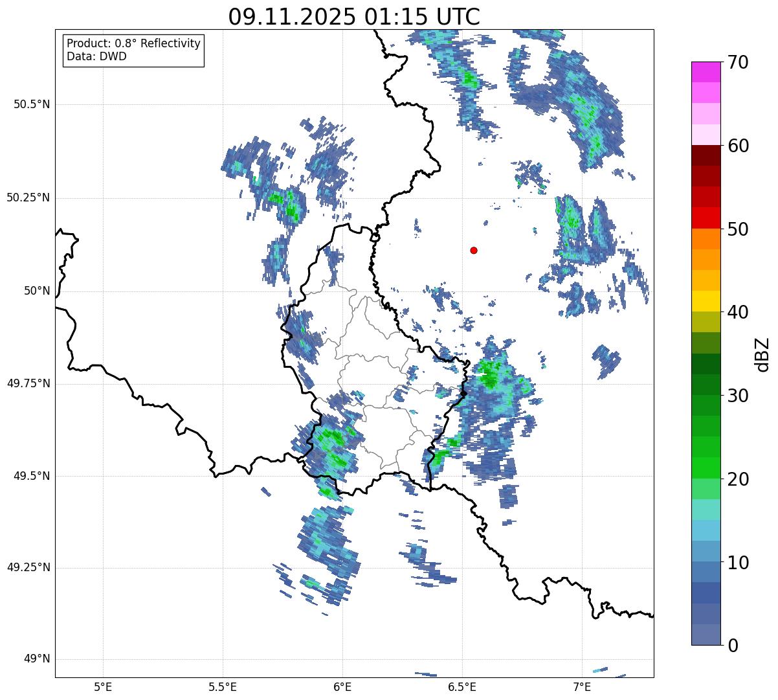Image resolution: width=778 pixels, height=700 pixels.
Task: Click the 49.5°N latitude label
Action: coord(32,476)
